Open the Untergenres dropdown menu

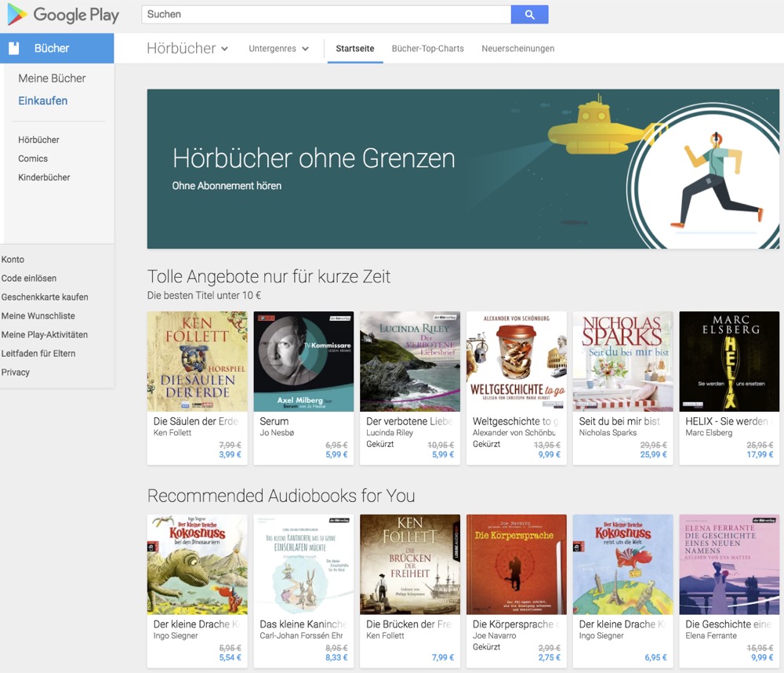(x=278, y=49)
